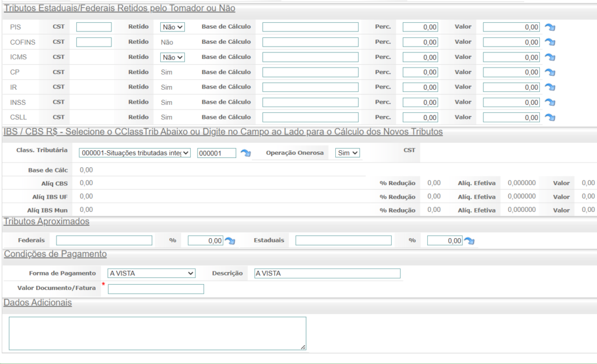The image size is (597, 364).
Task: Click the arrow icon next to Estaduais percentage
Action: click(x=469, y=241)
